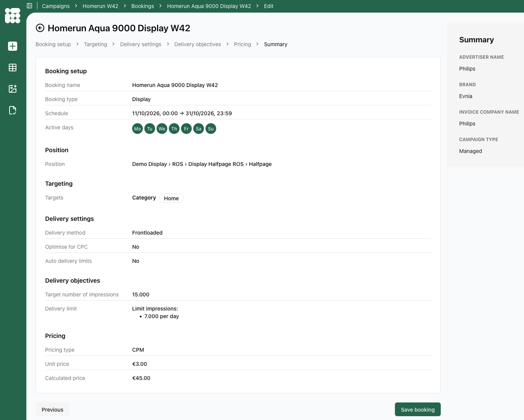The image size is (524, 420).
Task: Open Bookings breadcrumb link
Action: 142,6
